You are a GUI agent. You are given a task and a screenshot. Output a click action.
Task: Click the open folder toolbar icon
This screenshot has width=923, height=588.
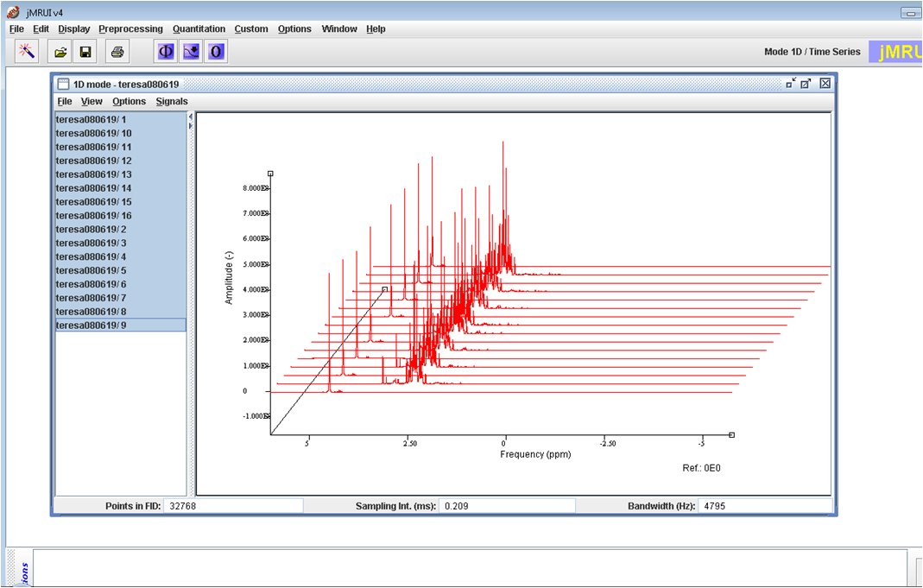pyautogui.click(x=60, y=52)
